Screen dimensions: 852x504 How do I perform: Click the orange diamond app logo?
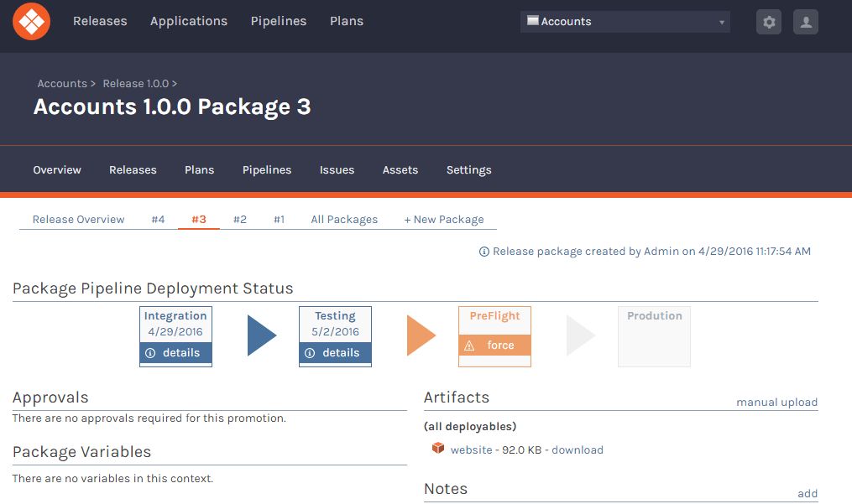(x=30, y=22)
